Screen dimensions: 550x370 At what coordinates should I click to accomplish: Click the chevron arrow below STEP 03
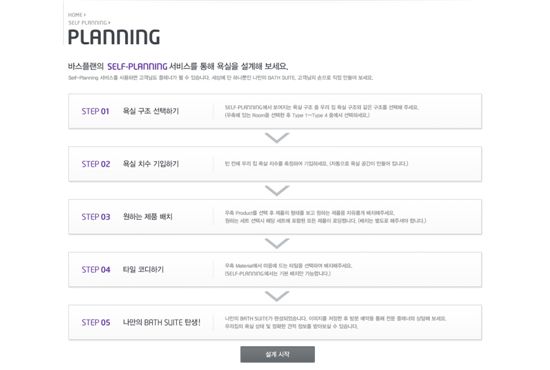click(277, 243)
